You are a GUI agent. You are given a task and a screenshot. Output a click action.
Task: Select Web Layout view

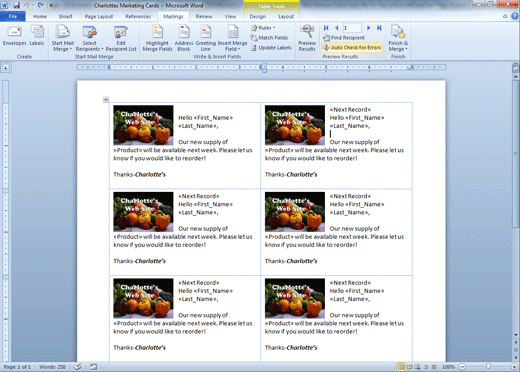coord(417,367)
